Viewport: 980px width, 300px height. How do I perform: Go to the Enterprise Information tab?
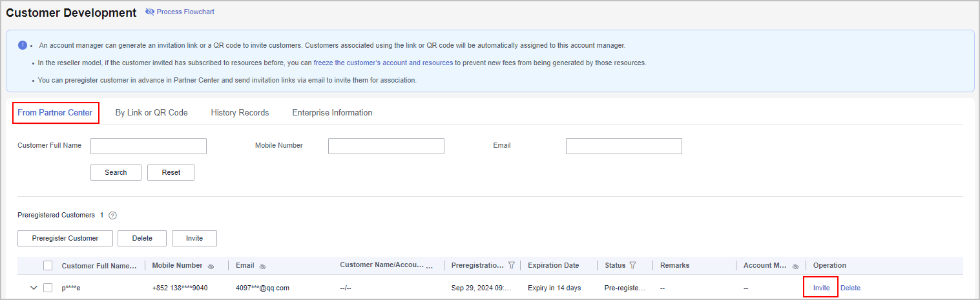coord(332,113)
